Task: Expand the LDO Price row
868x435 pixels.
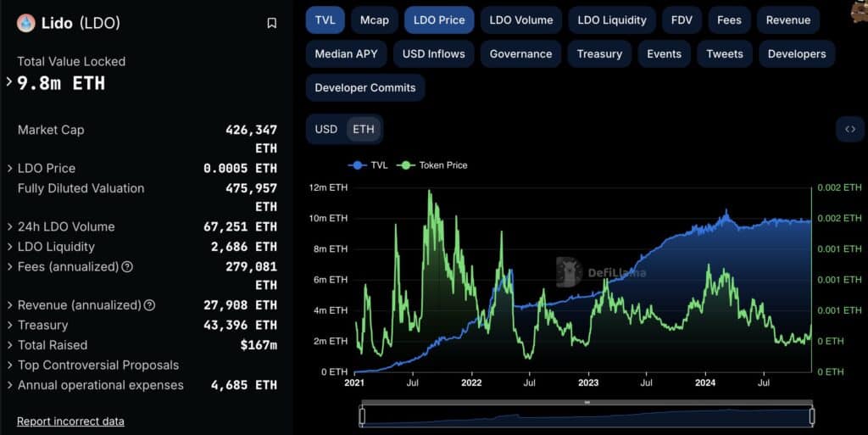Action: [x=9, y=168]
